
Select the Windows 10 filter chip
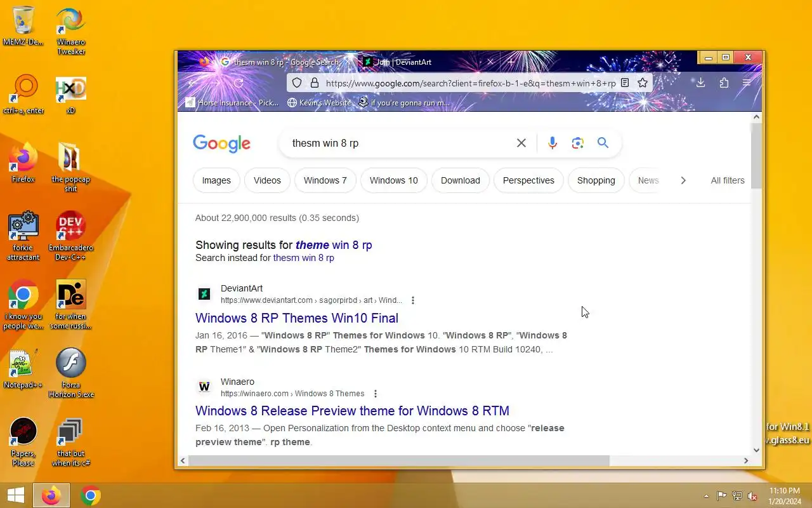click(x=394, y=180)
